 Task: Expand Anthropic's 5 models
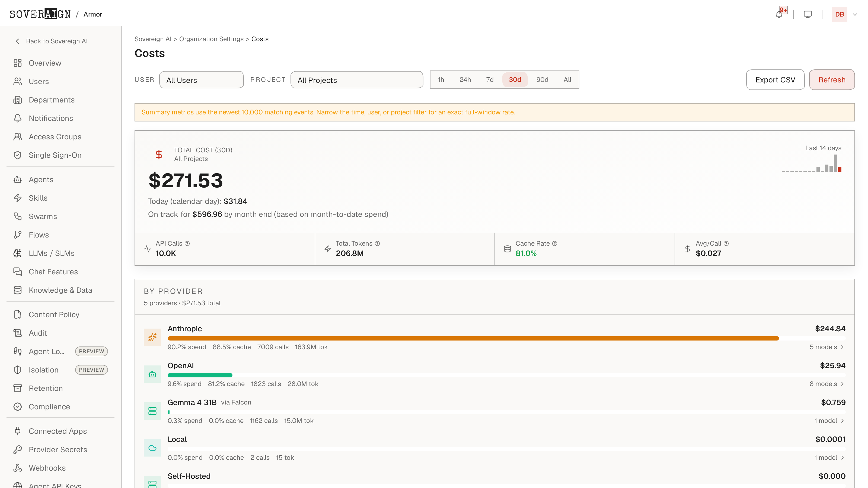coord(827,347)
